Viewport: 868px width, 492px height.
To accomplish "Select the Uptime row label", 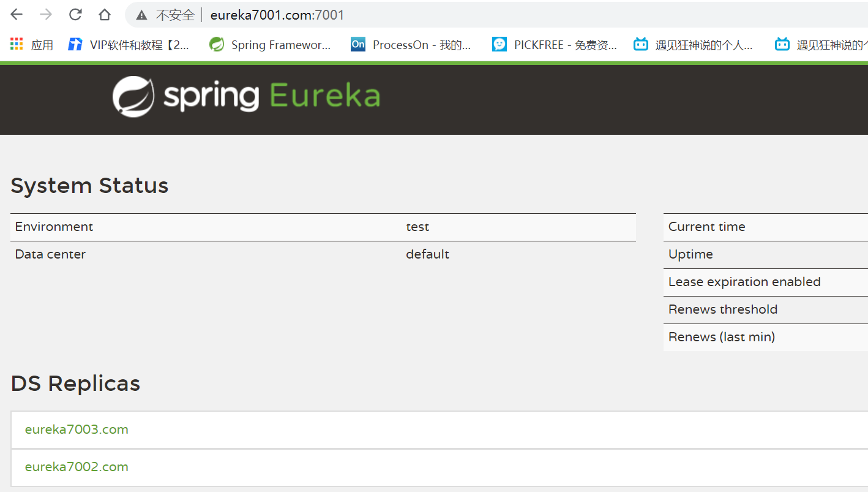I will coord(690,254).
